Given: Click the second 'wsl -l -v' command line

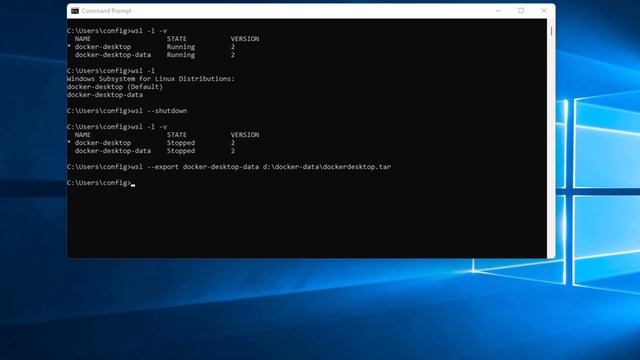Looking at the screenshot, I should click(117, 127).
